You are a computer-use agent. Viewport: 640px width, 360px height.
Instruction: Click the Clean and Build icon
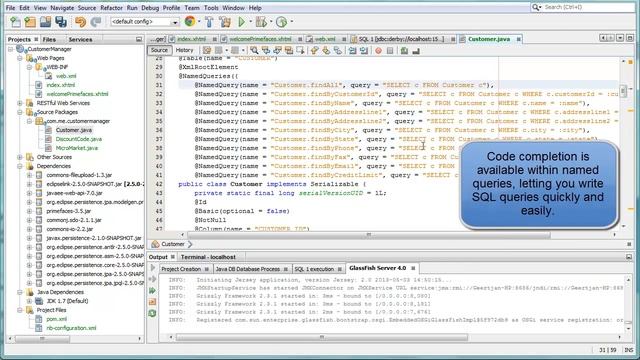click(x=225, y=22)
